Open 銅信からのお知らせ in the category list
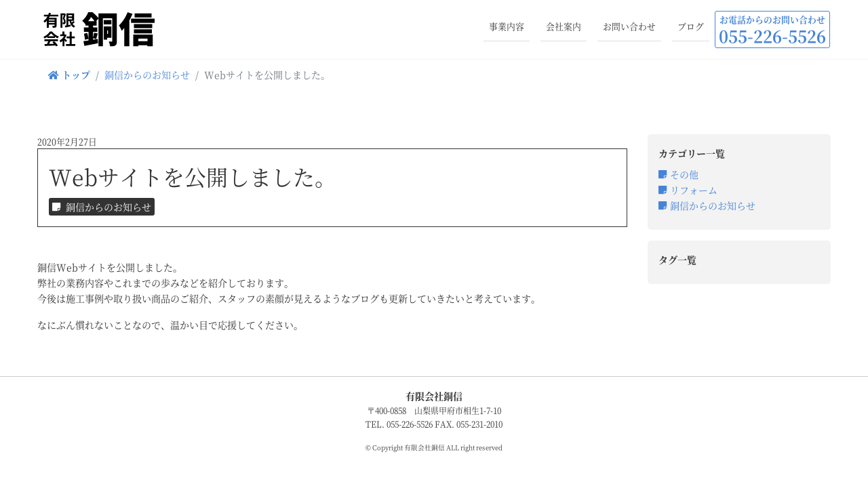868x488 pixels. click(x=712, y=206)
